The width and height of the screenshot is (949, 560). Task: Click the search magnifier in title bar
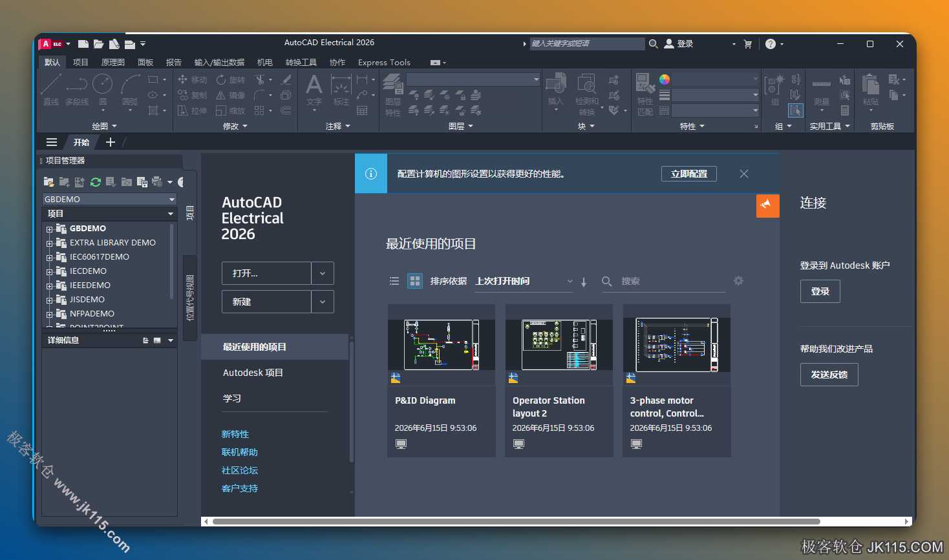[654, 44]
